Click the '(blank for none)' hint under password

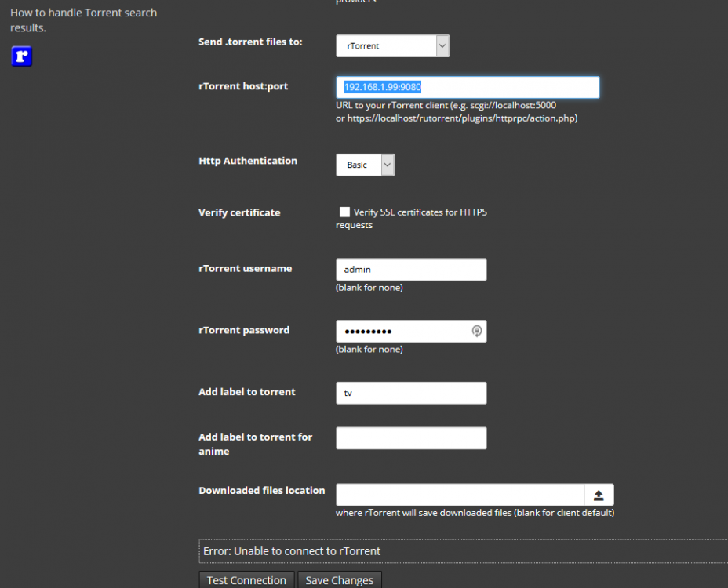(369, 350)
